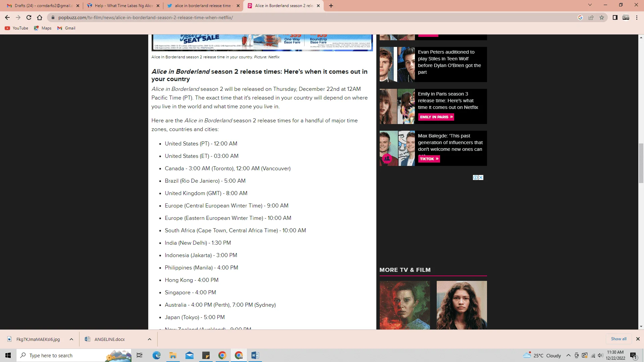This screenshot has width=644, height=362.
Task: Go back to previous page
Action: pyautogui.click(x=7, y=17)
